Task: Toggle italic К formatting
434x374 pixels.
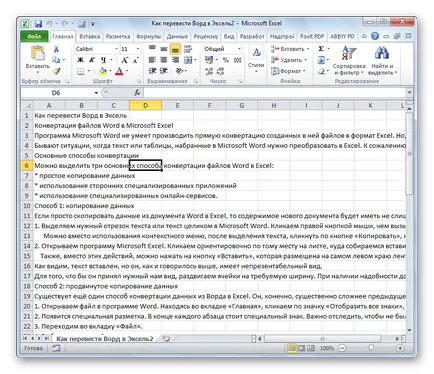Action: pyautogui.click(x=92, y=60)
